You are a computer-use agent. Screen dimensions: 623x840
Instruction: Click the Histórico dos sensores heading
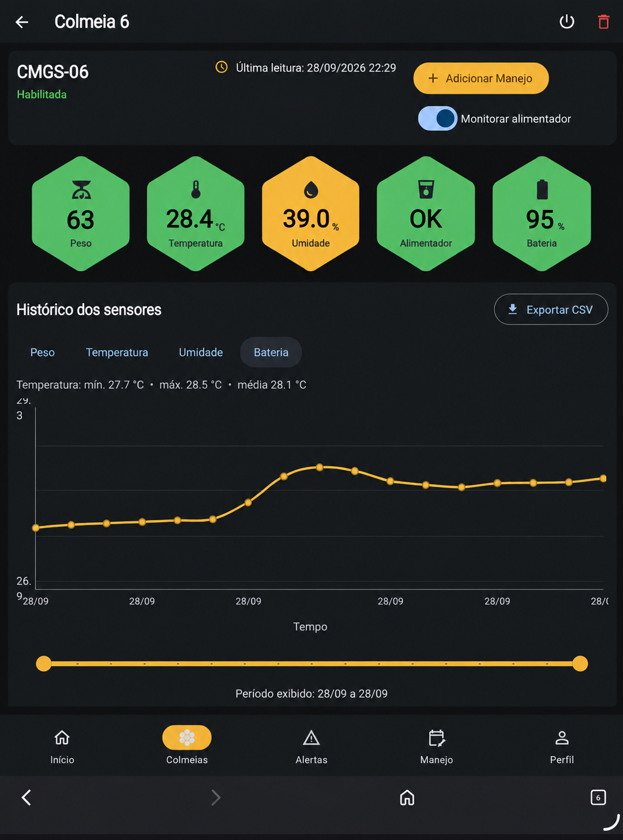point(89,310)
